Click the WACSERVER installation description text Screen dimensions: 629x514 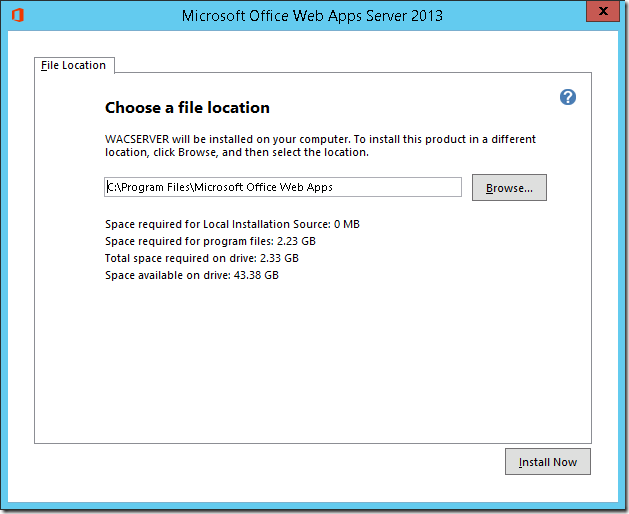pos(320,146)
